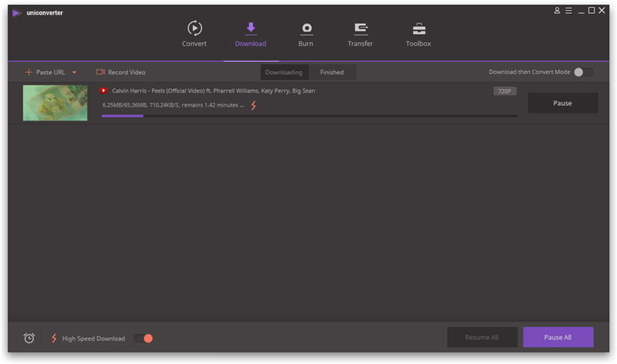This screenshot has height=364, width=617.
Task: Click the download progress bar
Action: (310, 116)
